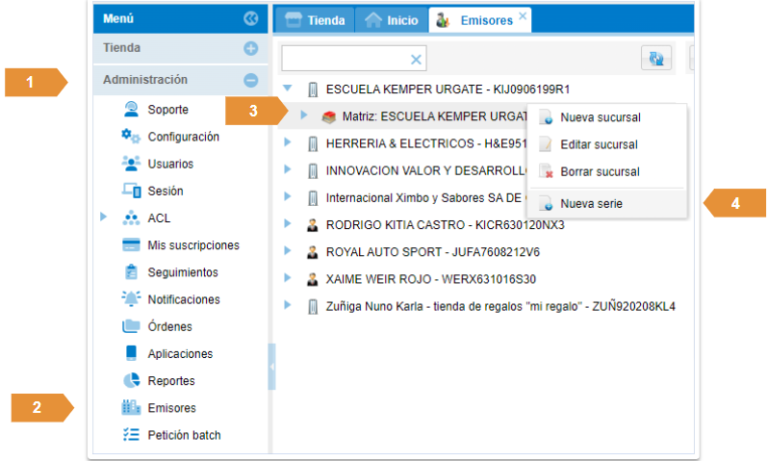Collapse the Administración section
768x461 pixels.
251,80
